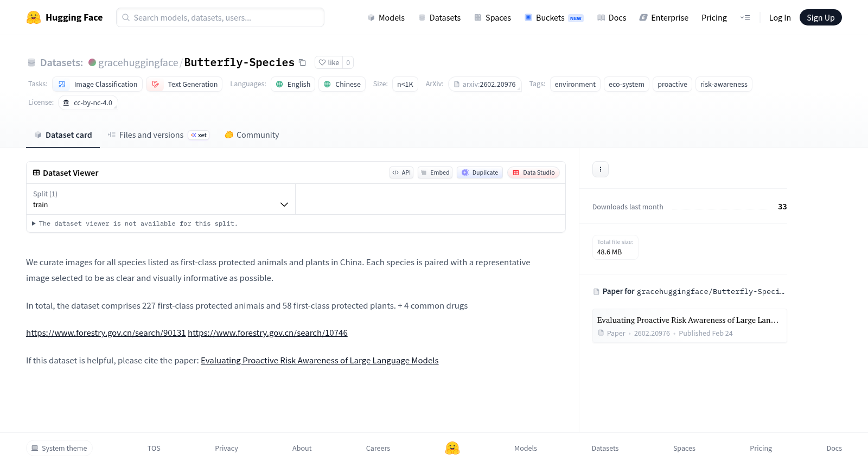Click the eco-system tag
This screenshot has height=467, width=868.
(x=627, y=84)
